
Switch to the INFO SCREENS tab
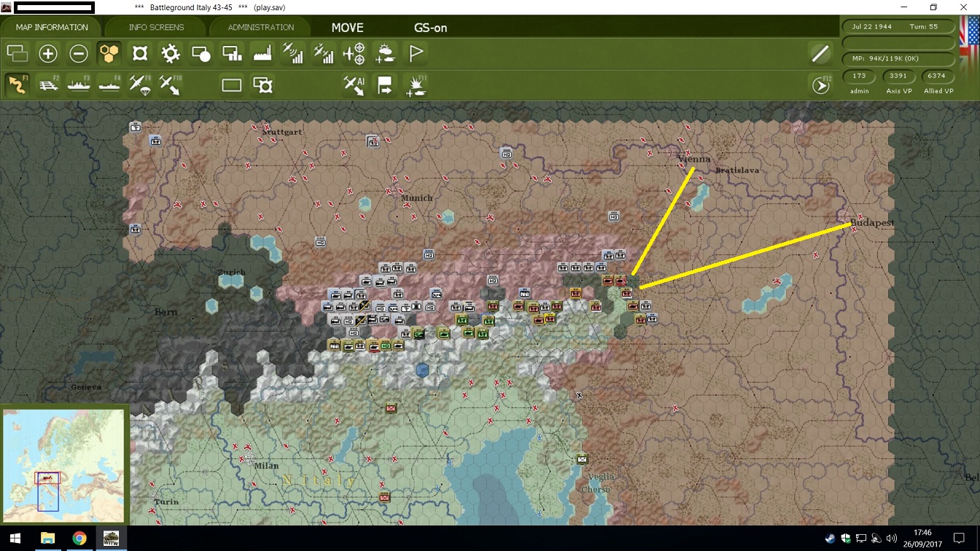coord(156,28)
